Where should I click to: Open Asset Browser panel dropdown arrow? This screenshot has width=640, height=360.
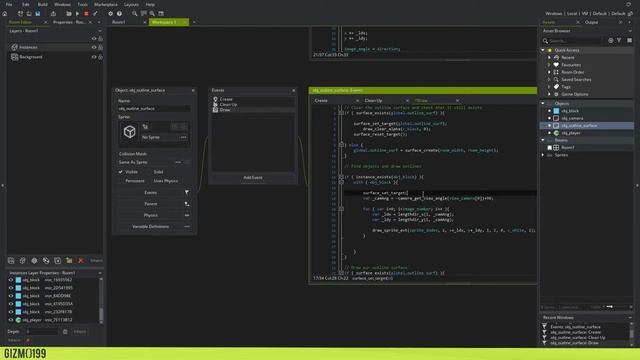coord(630,31)
